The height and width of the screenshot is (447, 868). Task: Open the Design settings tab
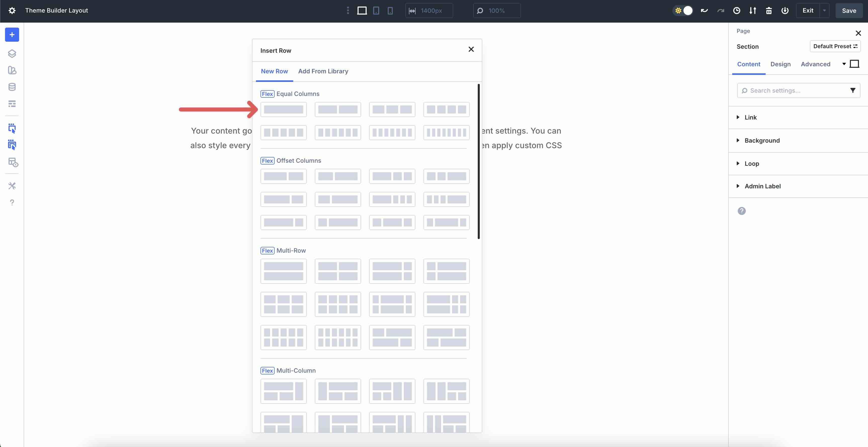point(780,64)
